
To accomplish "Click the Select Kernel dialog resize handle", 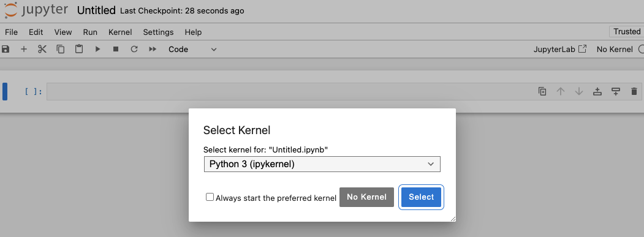I will [453, 219].
